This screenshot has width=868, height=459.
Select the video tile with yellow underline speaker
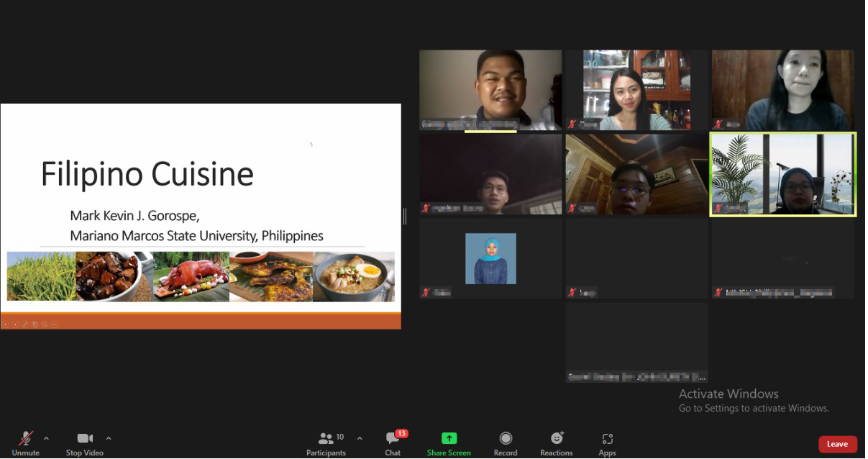pos(490,90)
